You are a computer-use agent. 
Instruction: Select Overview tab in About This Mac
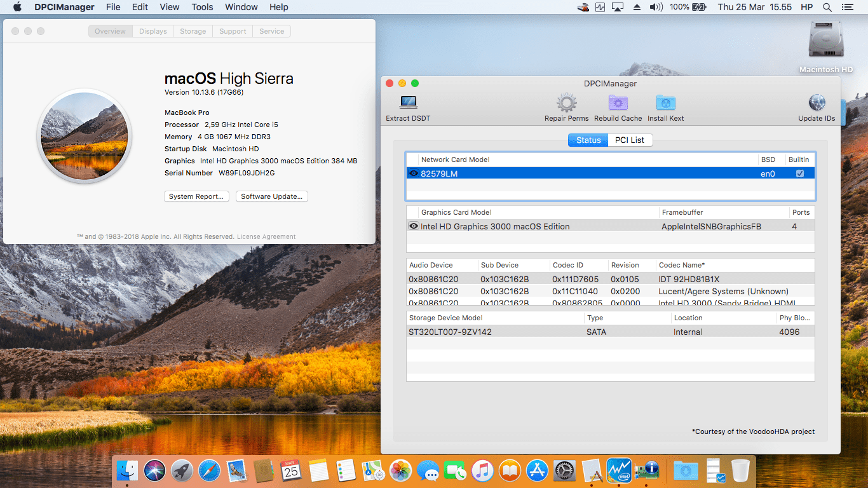[x=111, y=31]
